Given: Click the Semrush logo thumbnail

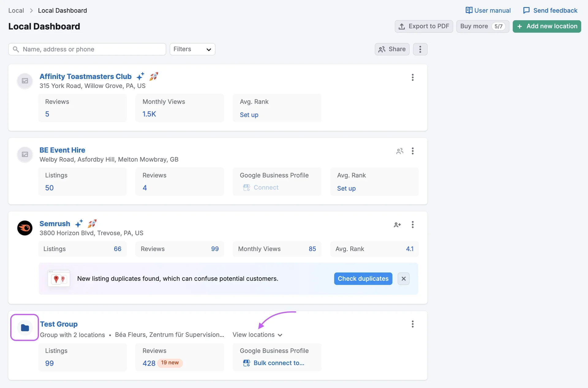Looking at the screenshot, I should 25,228.
